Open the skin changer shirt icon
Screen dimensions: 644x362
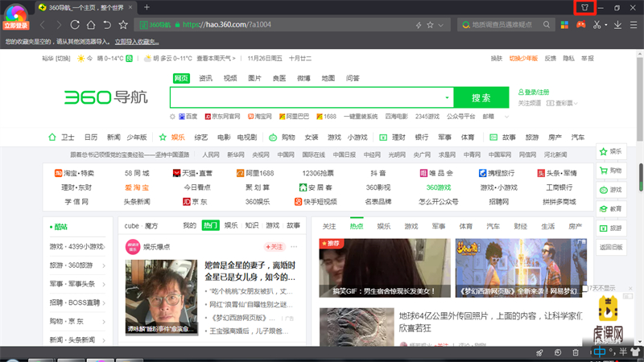[584, 7]
